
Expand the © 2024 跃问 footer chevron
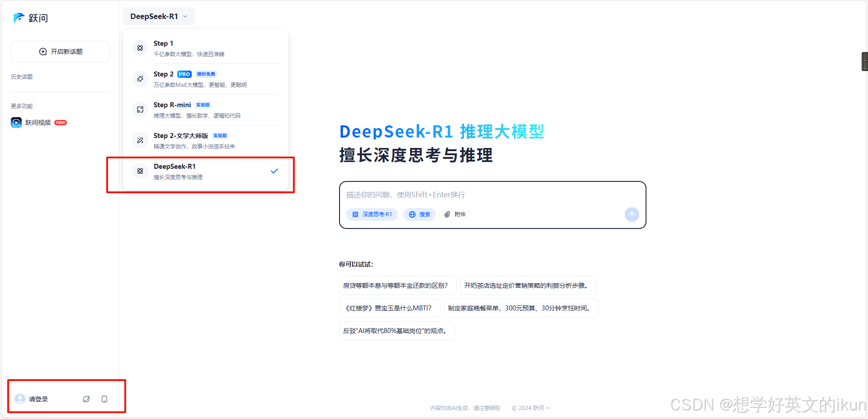(x=547, y=408)
